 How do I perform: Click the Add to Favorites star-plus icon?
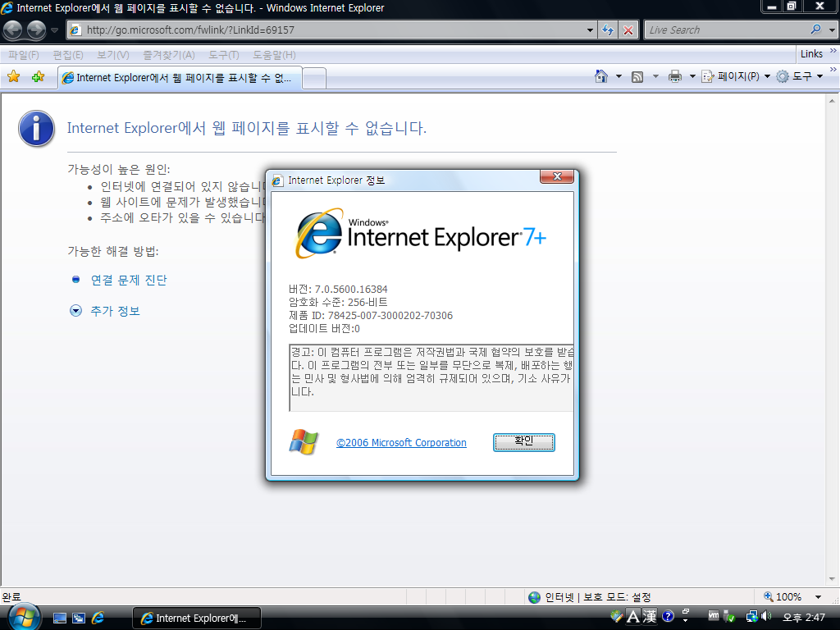pos(38,76)
